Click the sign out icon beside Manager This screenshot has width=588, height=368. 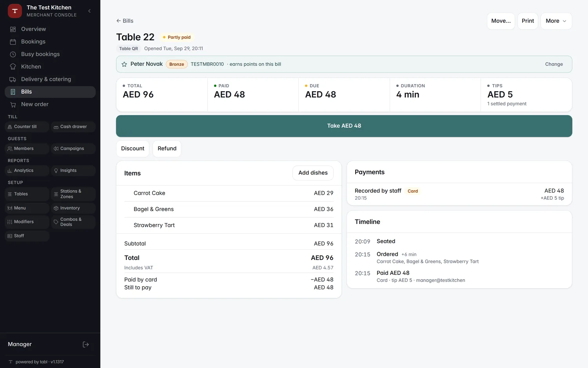click(86, 344)
